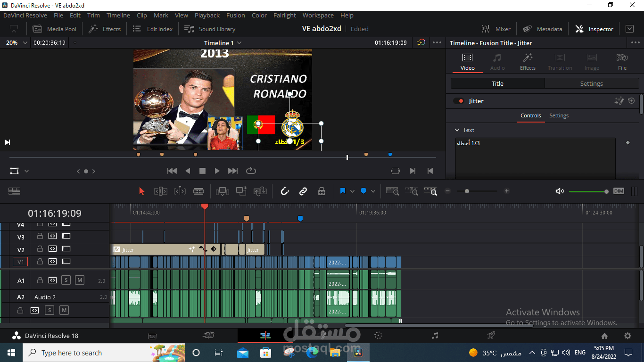Open Marker color dropdown arrow
644x362 pixels.
(373, 191)
